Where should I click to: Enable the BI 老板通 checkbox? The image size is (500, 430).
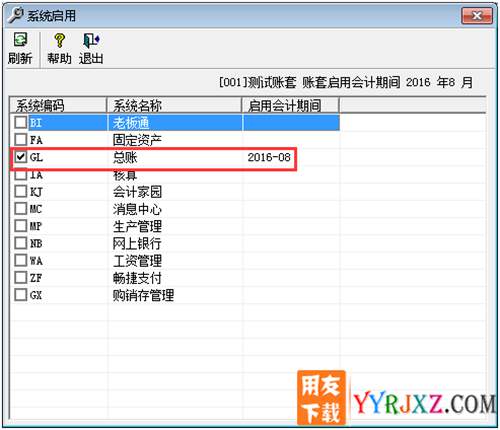click(21, 122)
